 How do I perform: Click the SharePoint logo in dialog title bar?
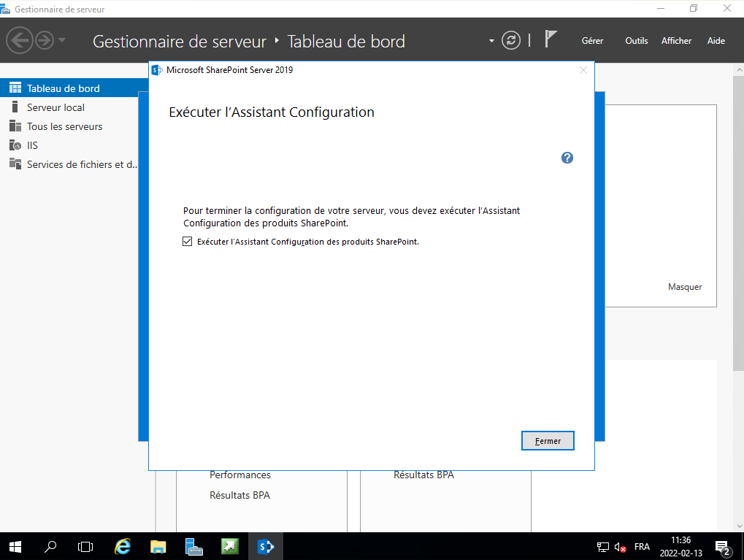tap(157, 70)
